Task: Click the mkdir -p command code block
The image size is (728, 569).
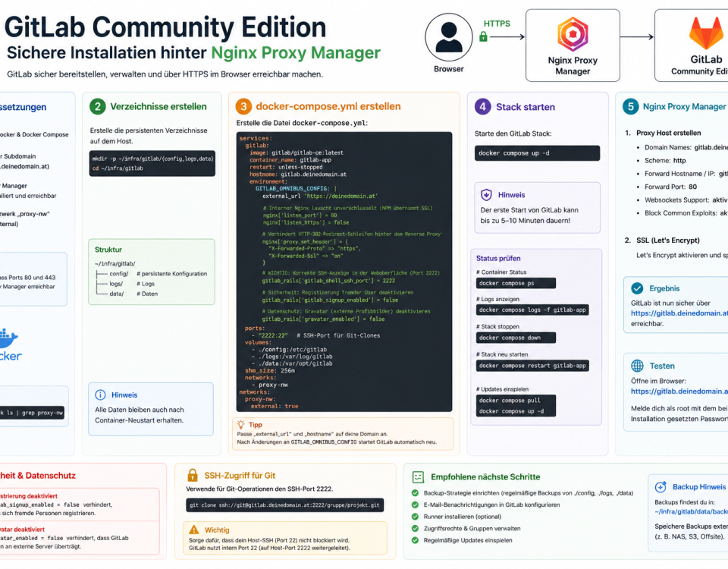Action: 152,163
